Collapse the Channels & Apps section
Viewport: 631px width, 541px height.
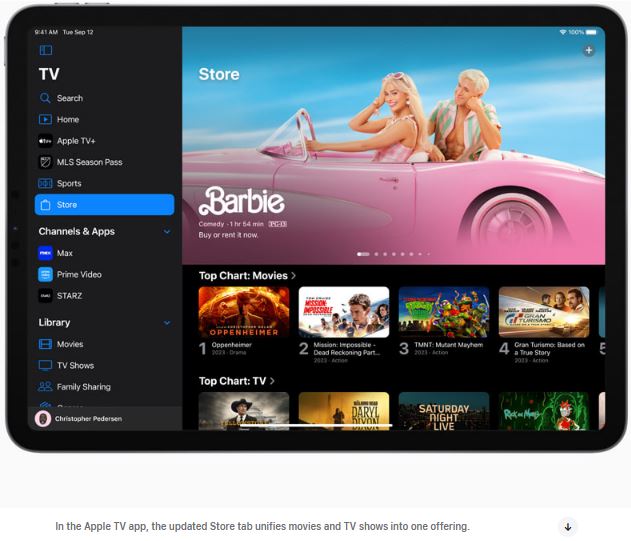(x=167, y=232)
